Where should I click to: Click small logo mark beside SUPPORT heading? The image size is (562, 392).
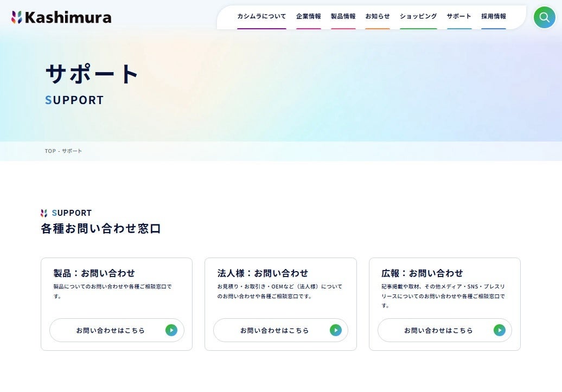[x=44, y=213]
